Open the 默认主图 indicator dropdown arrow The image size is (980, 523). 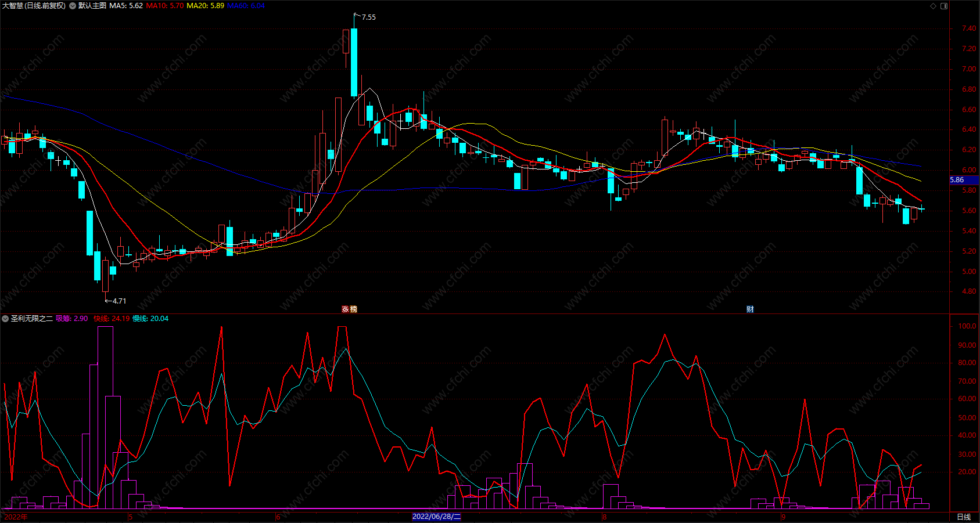pyautogui.click(x=73, y=6)
